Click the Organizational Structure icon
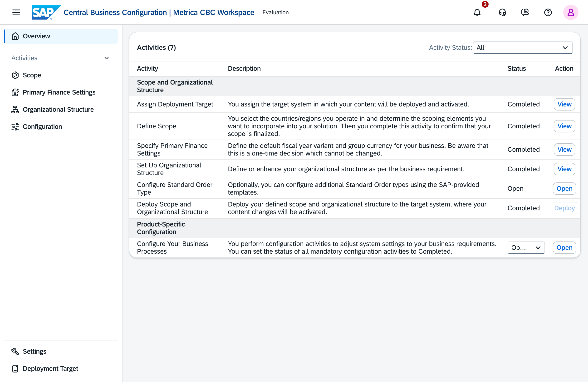 click(15, 109)
